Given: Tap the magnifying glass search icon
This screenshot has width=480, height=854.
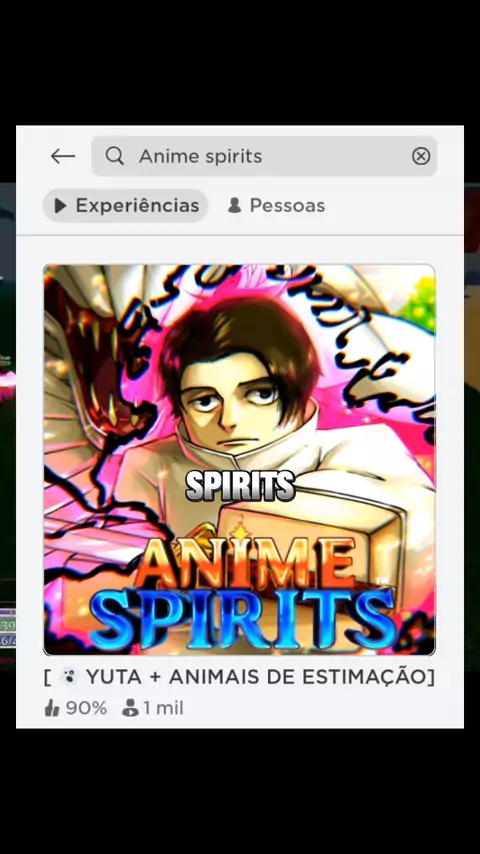Looking at the screenshot, I should point(114,156).
